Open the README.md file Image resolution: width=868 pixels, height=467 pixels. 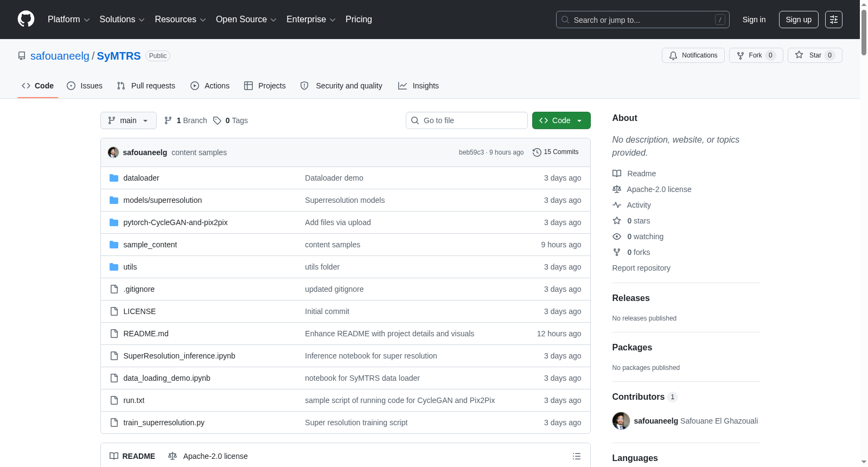click(146, 334)
